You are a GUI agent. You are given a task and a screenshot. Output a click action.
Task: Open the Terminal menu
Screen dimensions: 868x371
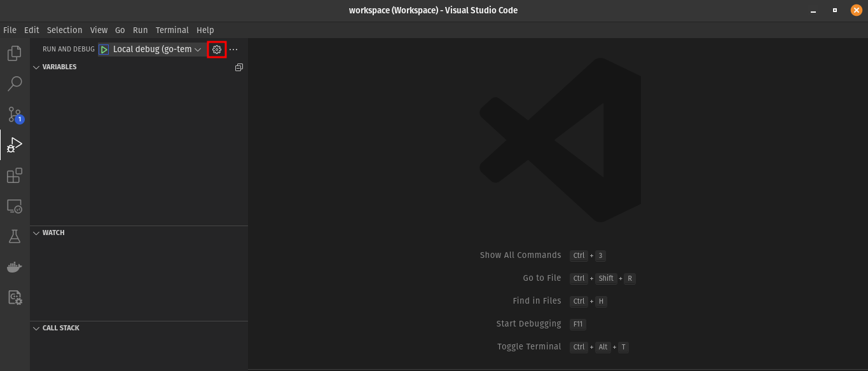pos(172,30)
